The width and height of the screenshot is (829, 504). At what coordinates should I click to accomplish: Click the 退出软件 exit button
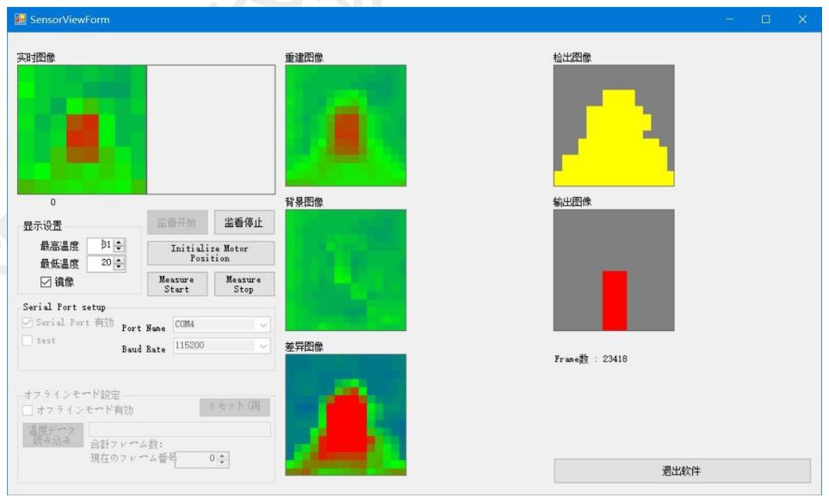tap(682, 471)
